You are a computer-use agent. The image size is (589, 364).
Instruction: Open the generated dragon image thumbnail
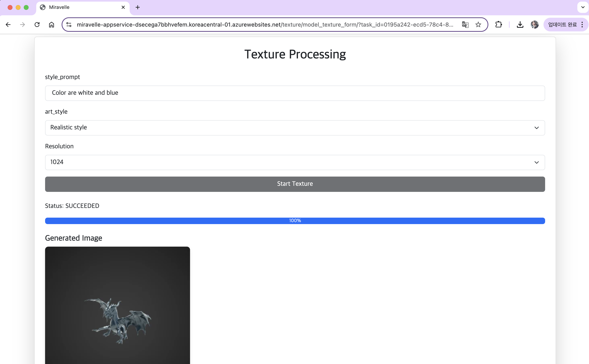pos(118,305)
